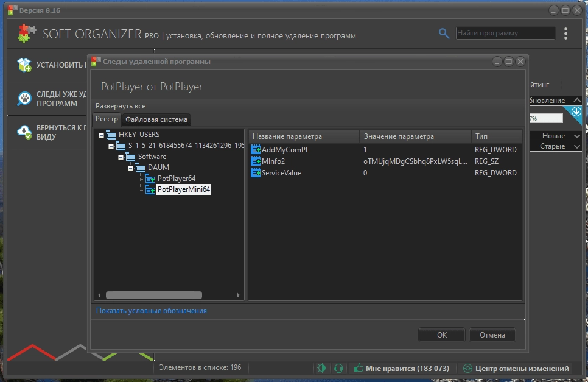This screenshot has height=382, width=588.
Task: Click the undo center circular icon
Action: (467, 369)
